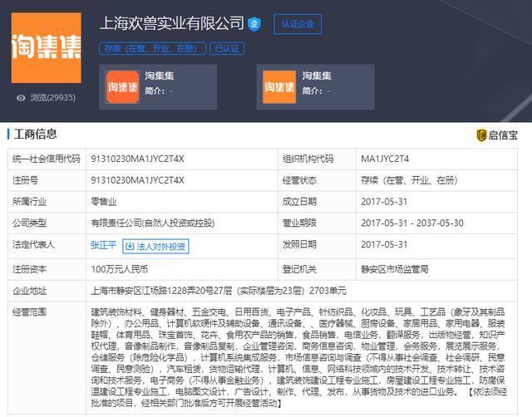Image resolution: width=532 pixels, height=417 pixels.
Task: Open the first 淘集集 brand card thumbnail
Action: tap(123, 87)
